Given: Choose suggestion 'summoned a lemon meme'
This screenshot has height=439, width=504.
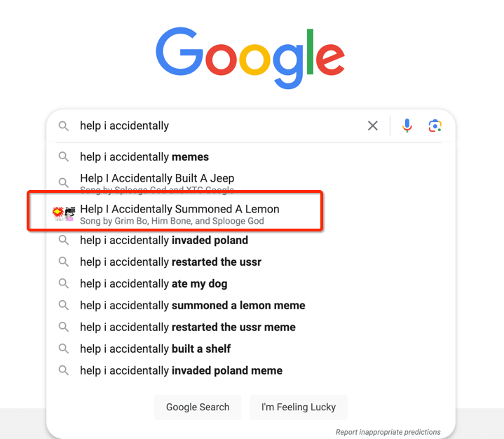Looking at the screenshot, I should [x=193, y=305].
